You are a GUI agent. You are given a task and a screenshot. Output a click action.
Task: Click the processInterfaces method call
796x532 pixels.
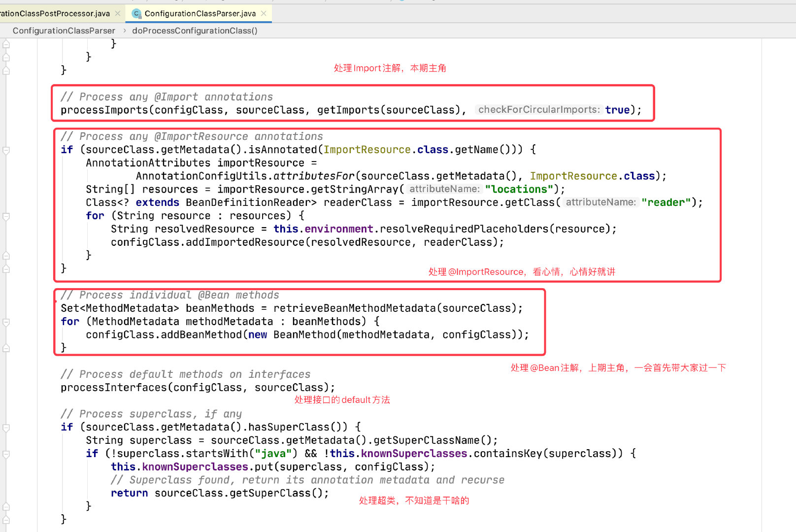[x=114, y=388]
